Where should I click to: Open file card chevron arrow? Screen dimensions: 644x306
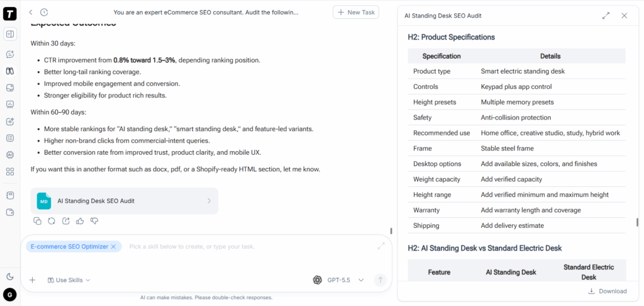tap(209, 201)
